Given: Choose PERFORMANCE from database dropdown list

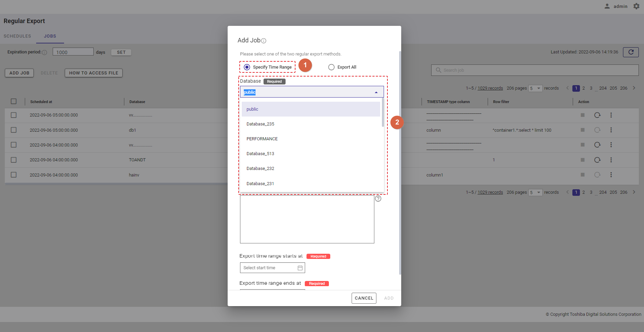Looking at the screenshot, I should [x=262, y=139].
